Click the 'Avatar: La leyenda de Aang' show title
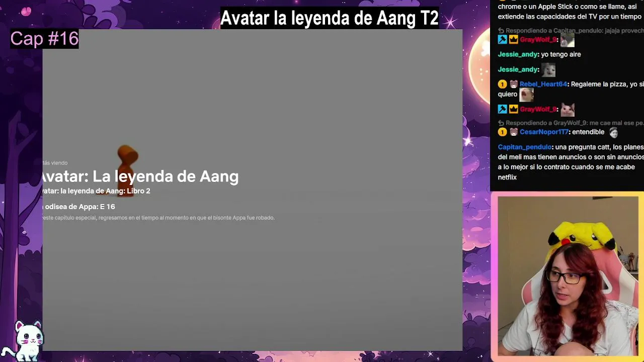 point(140,176)
